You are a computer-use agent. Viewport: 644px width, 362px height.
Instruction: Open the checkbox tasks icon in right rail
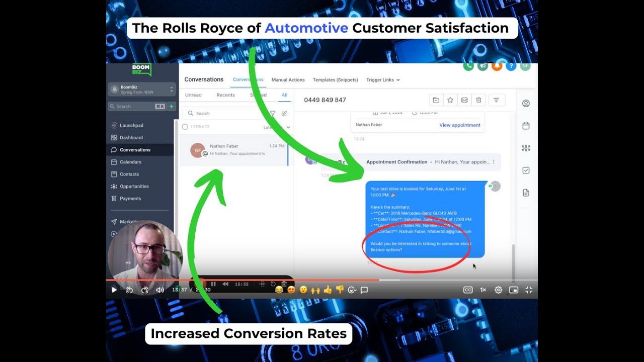pos(526,170)
